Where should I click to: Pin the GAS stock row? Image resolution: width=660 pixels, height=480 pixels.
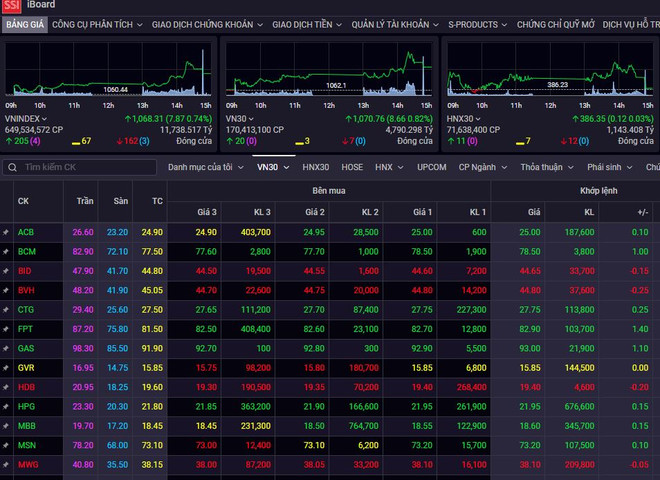(x=6, y=348)
